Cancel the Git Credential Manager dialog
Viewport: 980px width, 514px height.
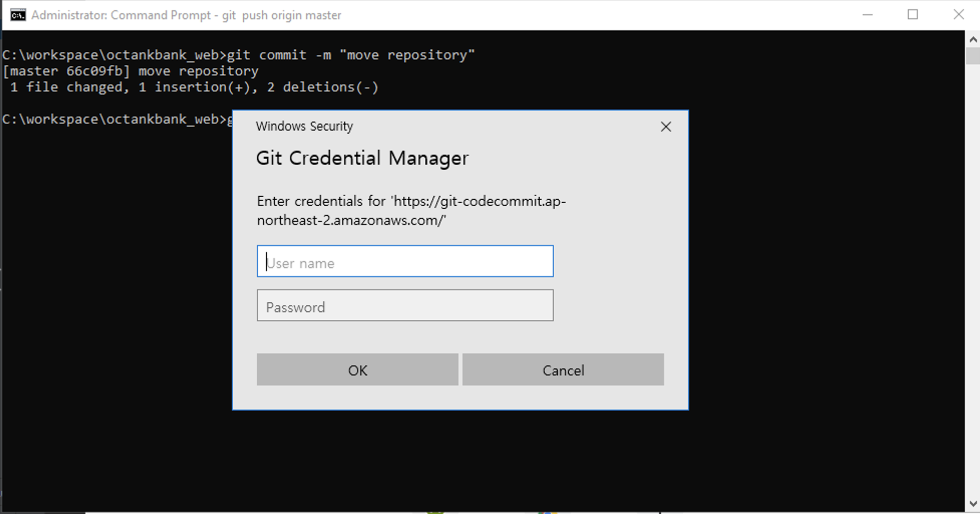click(x=563, y=370)
